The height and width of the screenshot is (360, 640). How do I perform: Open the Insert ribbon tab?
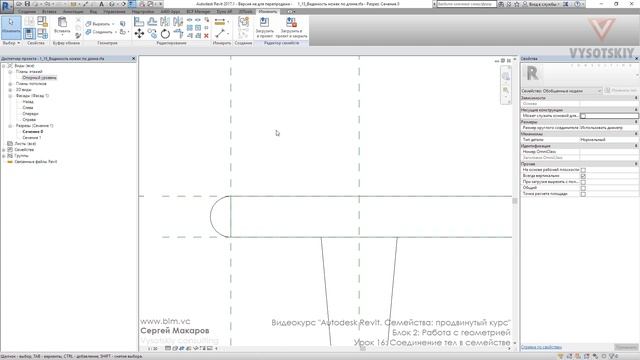tap(49, 12)
